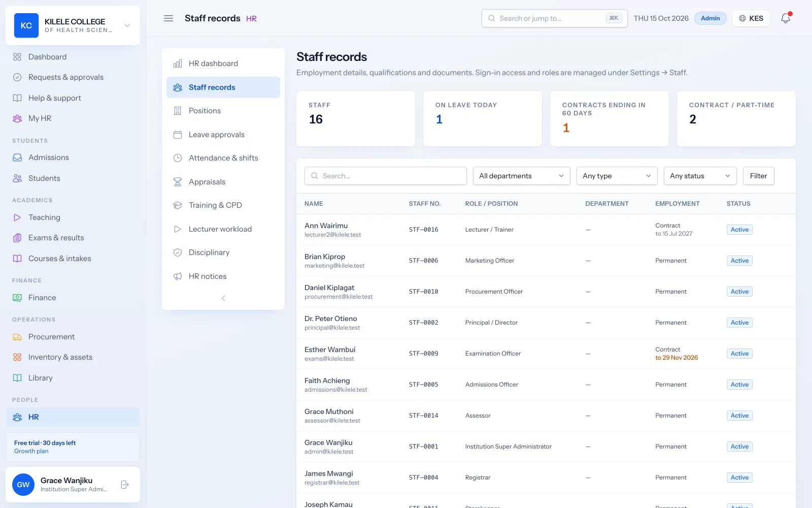Click the Admin role badge

point(710,18)
